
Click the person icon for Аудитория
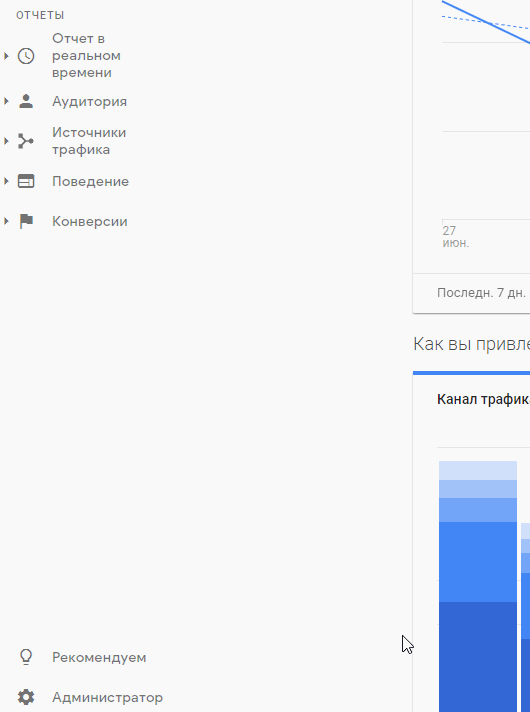pos(26,101)
